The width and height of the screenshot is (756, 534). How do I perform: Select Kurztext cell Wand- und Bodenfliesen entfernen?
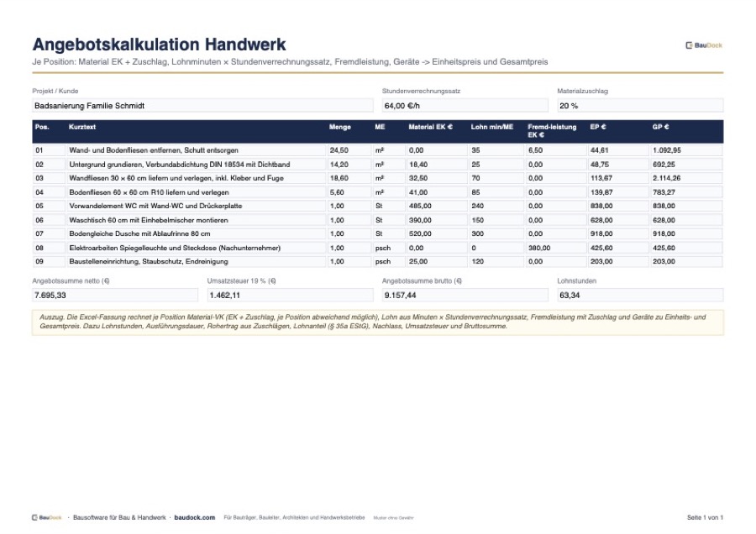197,150
